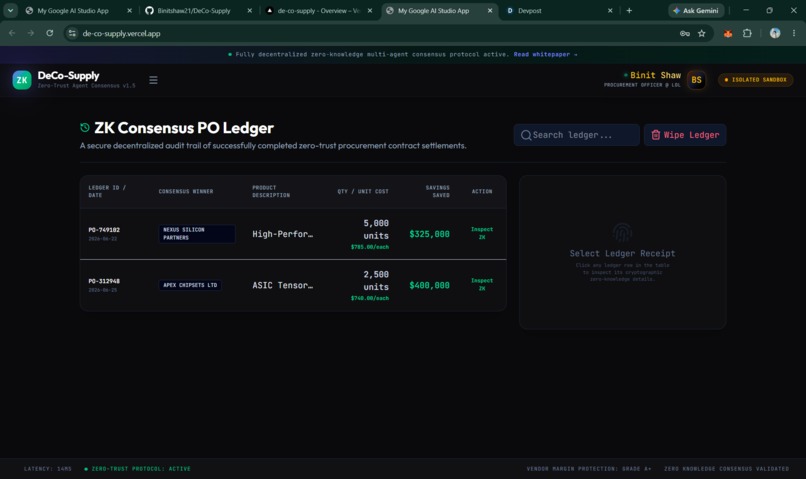Go forward in browser history
806x479 pixels.
(31, 33)
